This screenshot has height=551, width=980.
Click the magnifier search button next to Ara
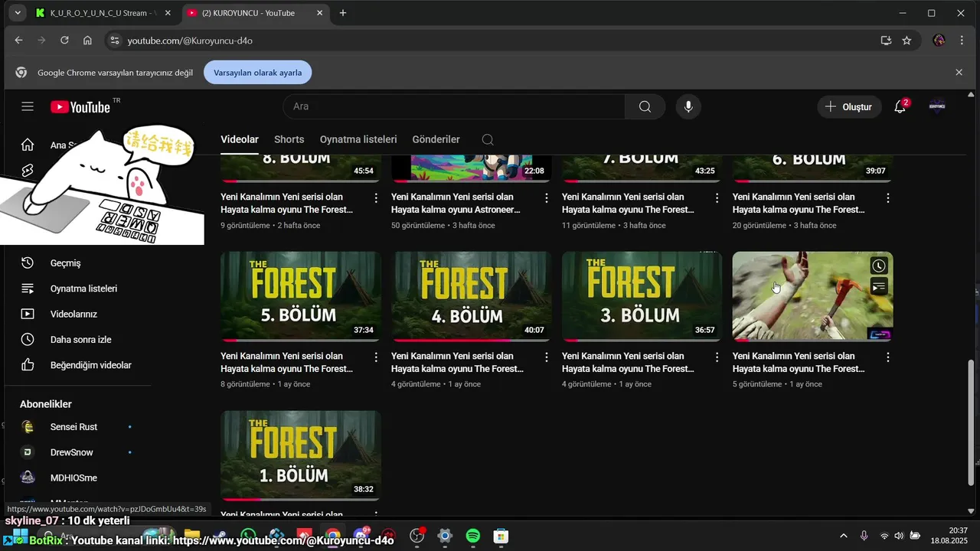pos(645,106)
